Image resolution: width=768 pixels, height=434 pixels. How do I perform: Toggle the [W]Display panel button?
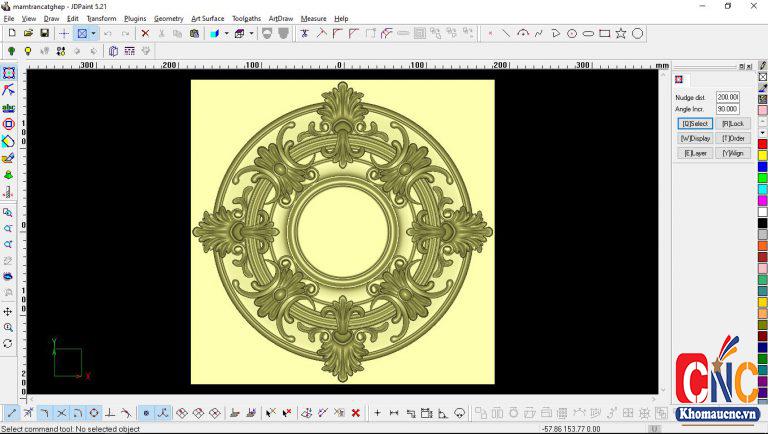[x=695, y=138]
